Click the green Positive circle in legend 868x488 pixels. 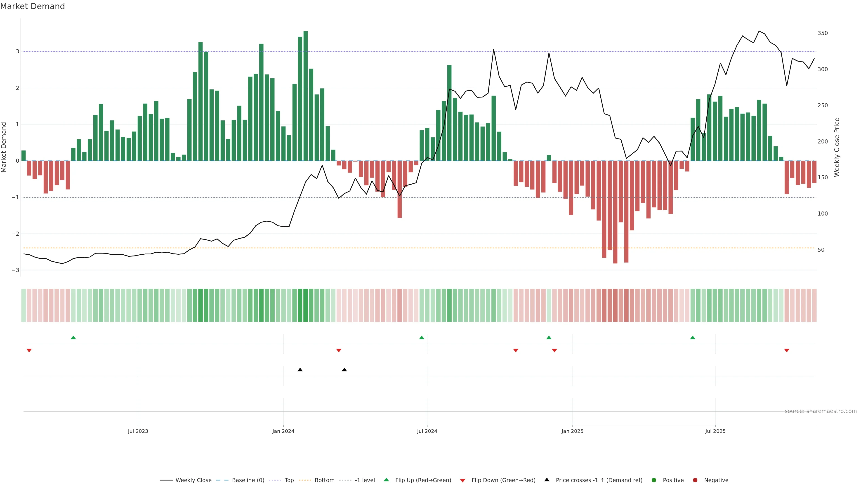point(654,480)
